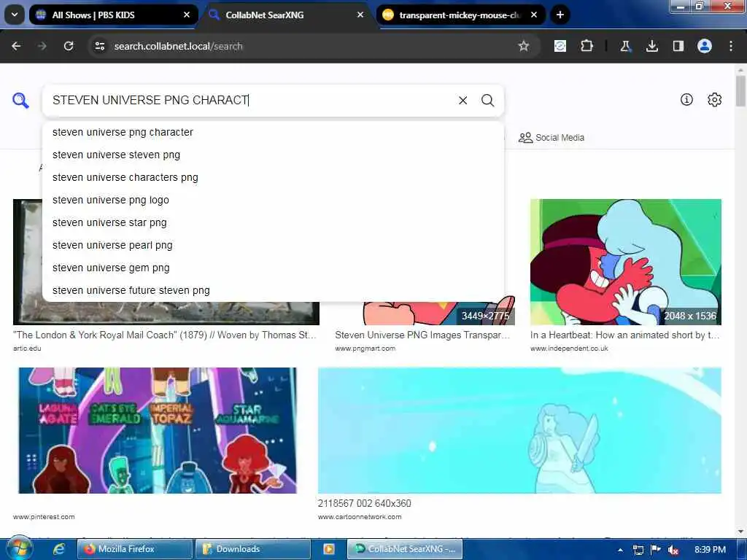Go back to previous page

click(16, 46)
